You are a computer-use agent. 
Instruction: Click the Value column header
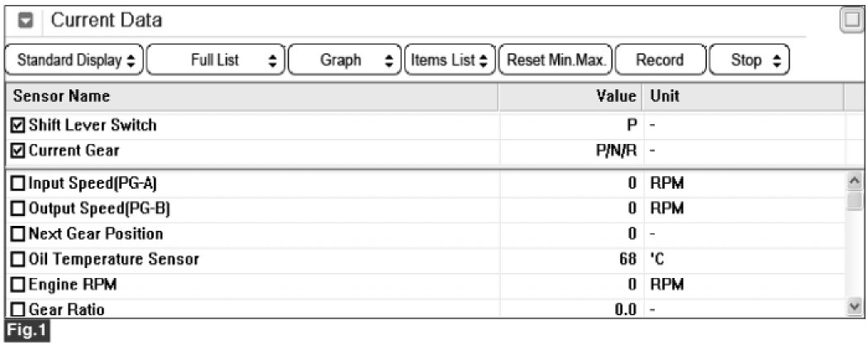[x=570, y=96]
